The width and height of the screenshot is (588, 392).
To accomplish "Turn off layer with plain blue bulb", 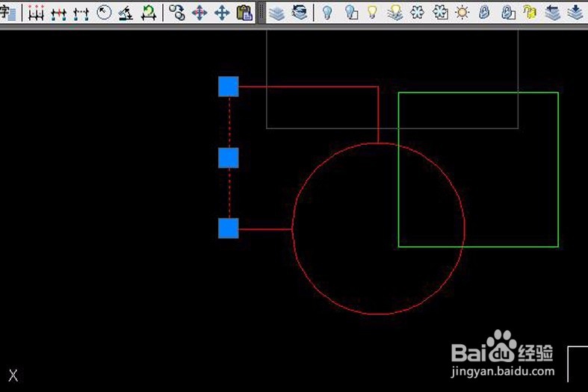I will tap(328, 13).
